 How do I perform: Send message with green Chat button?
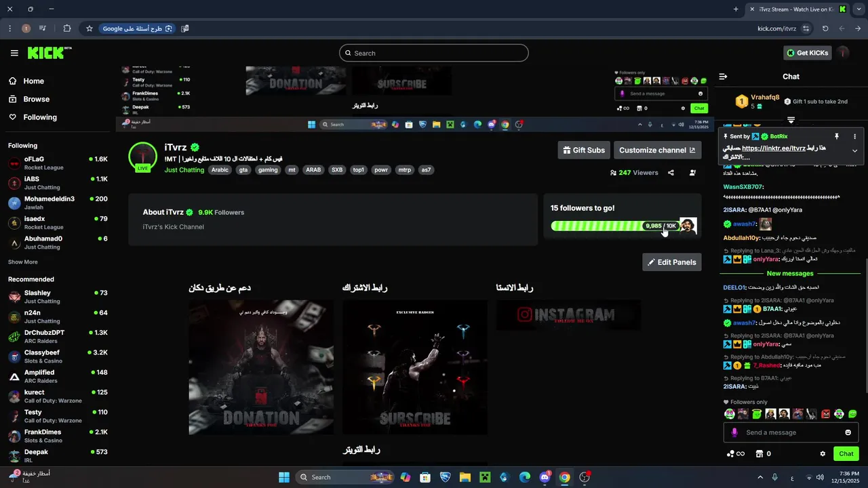click(x=846, y=453)
